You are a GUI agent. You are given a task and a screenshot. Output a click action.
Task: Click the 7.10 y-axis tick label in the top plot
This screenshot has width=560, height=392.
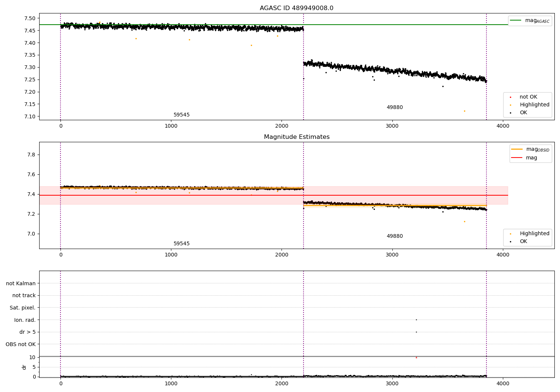click(x=30, y=117)
